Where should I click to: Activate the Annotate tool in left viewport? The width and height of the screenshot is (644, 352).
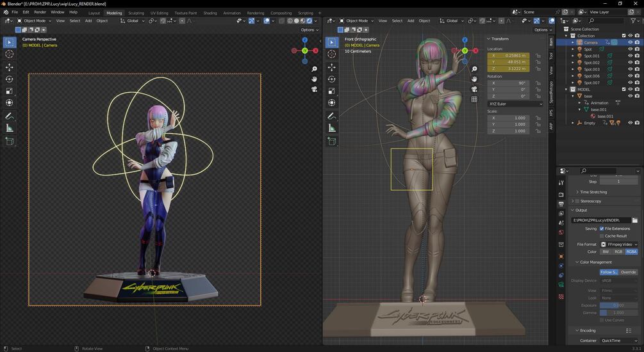pos(10,116)
